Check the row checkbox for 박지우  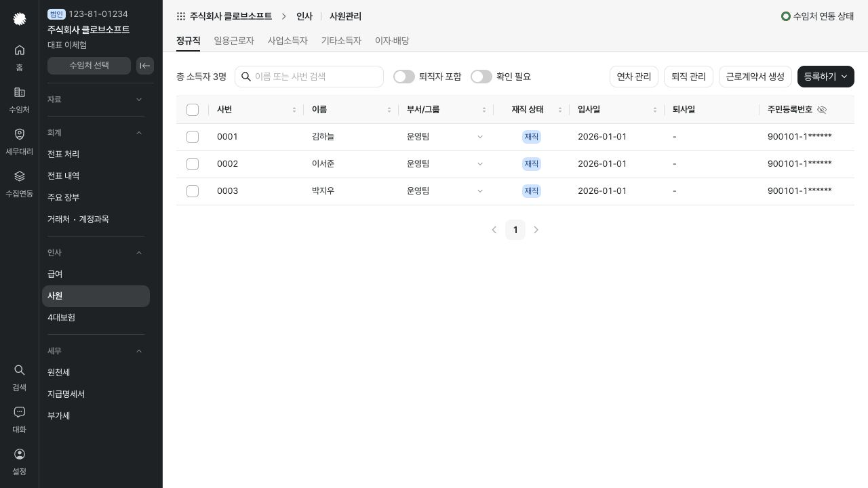tap(193, 191)
